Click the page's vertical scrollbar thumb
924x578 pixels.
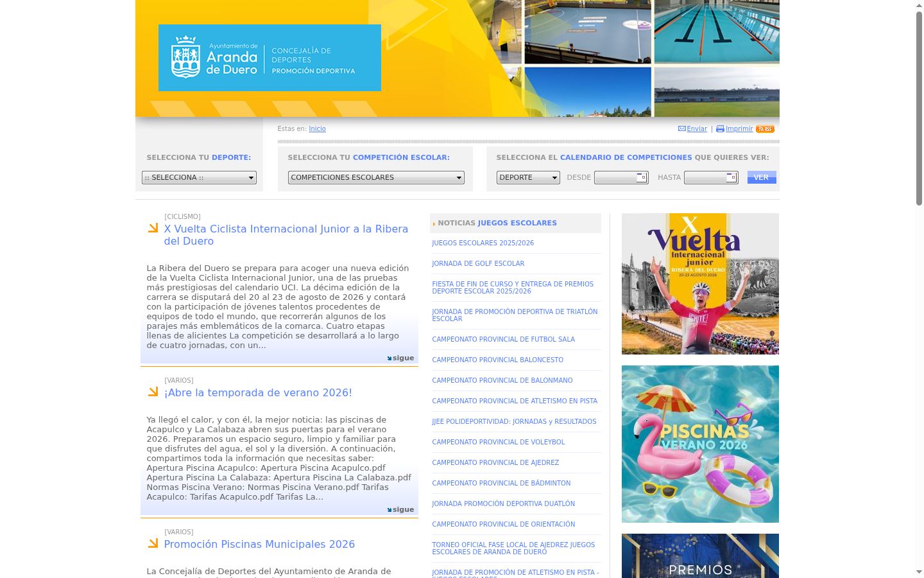919,108
